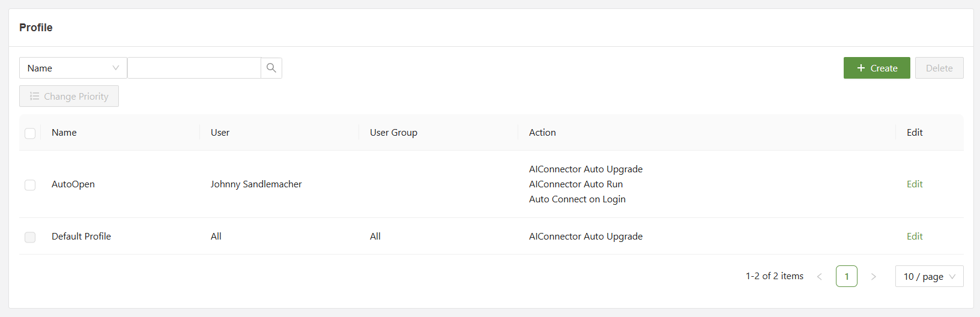Image resolution: width=980 pixels, height=317 pixels.
Task: Click the Name column header
Action: coord(64,133)
